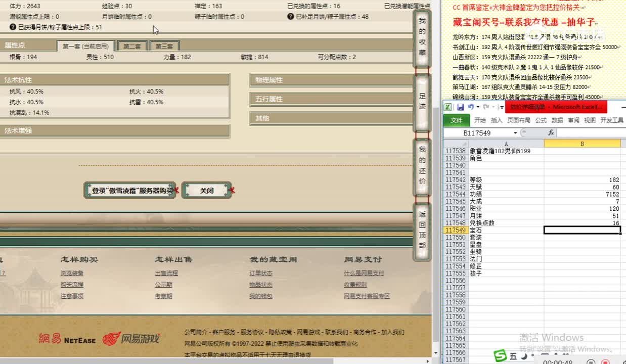Select the 法门 cell in column A
The width and height of the screenshot is (626, 364).
click(506, 259)
